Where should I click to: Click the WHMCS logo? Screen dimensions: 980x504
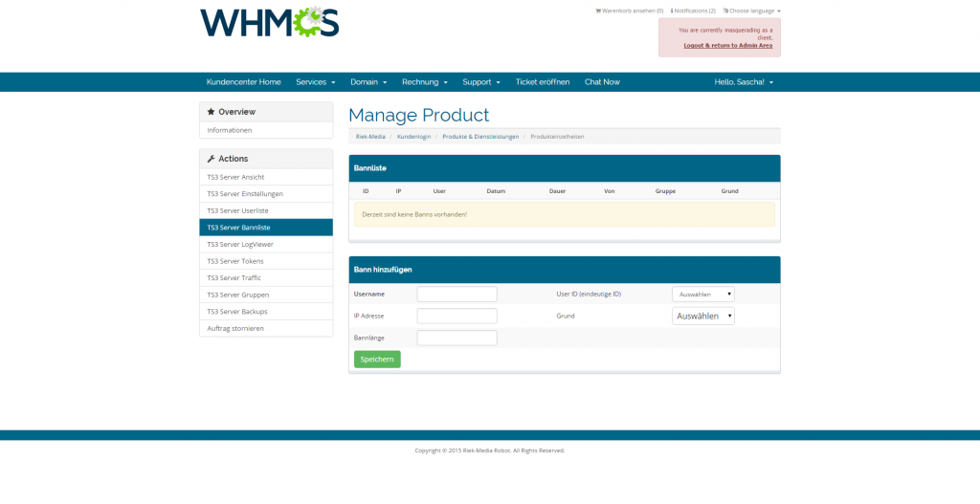(x=269, y=22)
